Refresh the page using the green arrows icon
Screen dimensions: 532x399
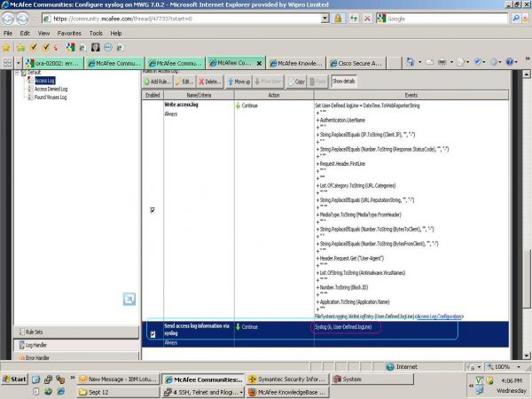[x=354, y=19]
